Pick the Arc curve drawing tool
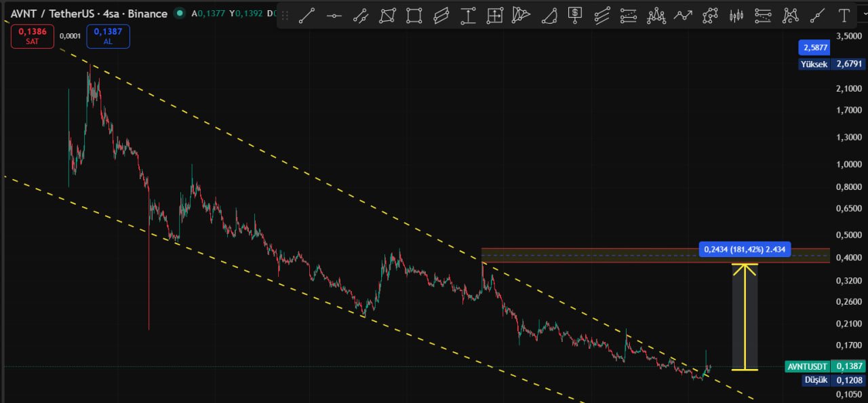The width and height of the screenshot is (868, 403). coord(549,15)
